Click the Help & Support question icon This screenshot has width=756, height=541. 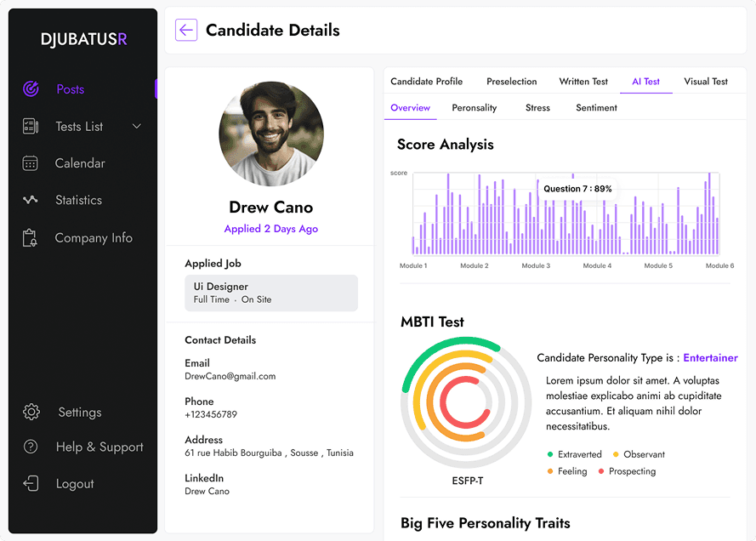31,447
